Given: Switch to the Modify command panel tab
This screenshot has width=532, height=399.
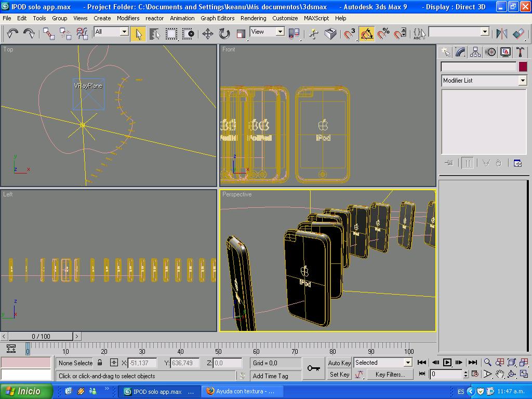Looking at the screenshot, I should [460, 52].
